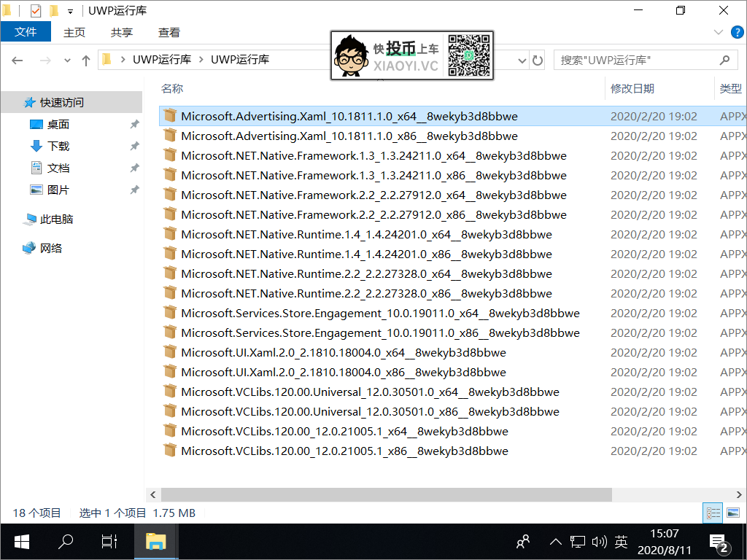Open the Help question mark icon
Screen dimensions: 747x560
tap(737, 33)
